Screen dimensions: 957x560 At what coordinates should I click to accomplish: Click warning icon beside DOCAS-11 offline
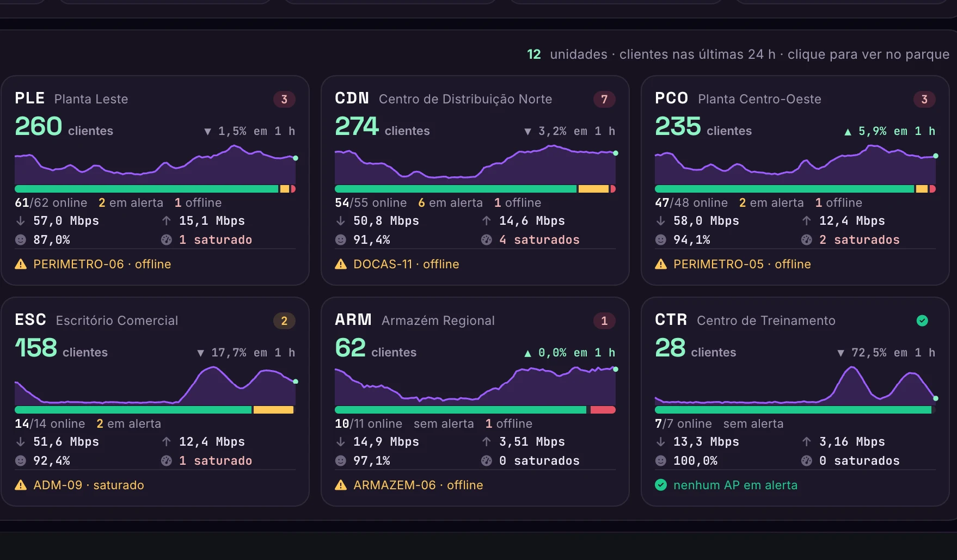tap(341, 264)
